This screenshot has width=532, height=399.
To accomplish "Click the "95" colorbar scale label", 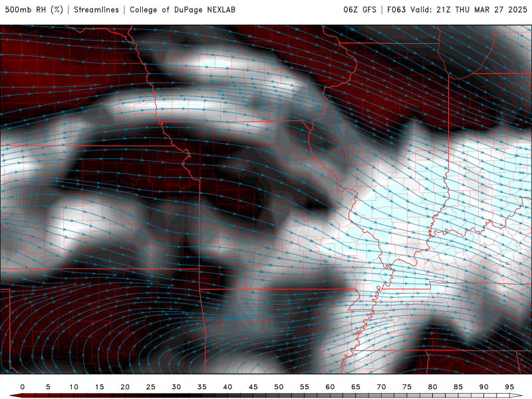I will pos(509,387).
